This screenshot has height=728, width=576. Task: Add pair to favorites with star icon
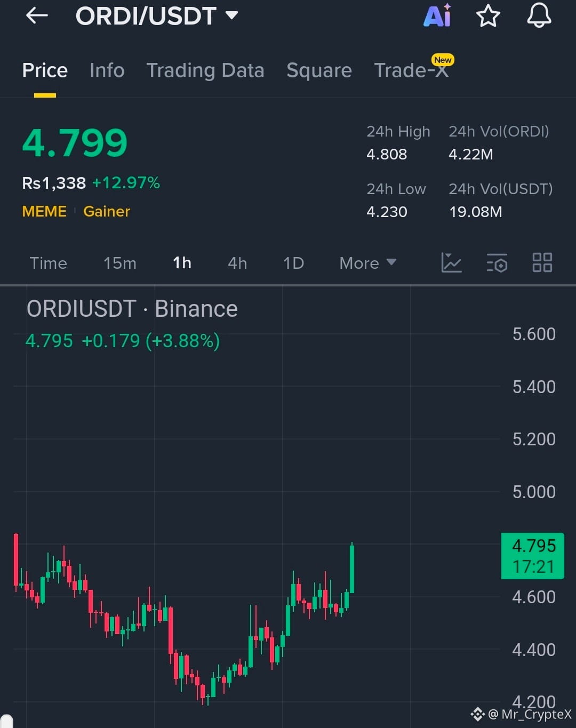488,15
